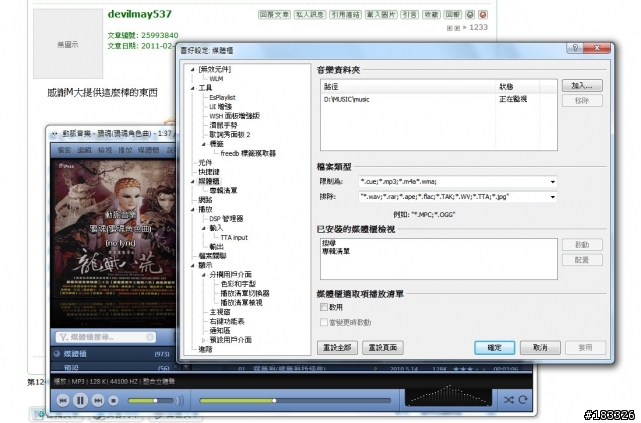Screen dimensions: 641x423
Task: Adjust the green volume slider in player
Action: (150, 401)
